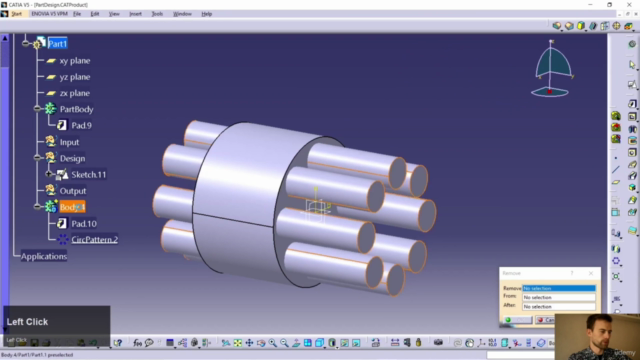
Task: Activate the Pan view tool
Action: (249, 343)
